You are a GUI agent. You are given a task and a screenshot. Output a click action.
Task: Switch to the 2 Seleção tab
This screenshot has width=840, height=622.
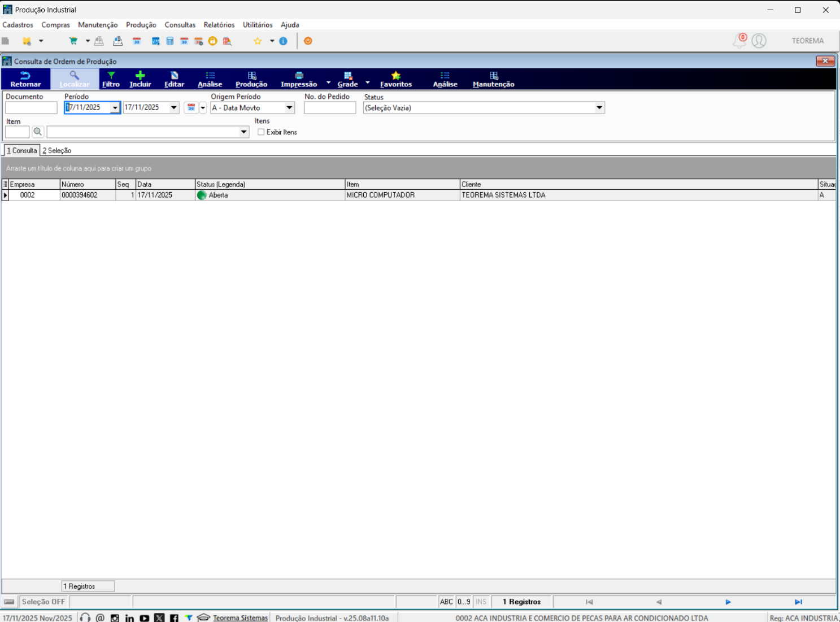[57, 151]
